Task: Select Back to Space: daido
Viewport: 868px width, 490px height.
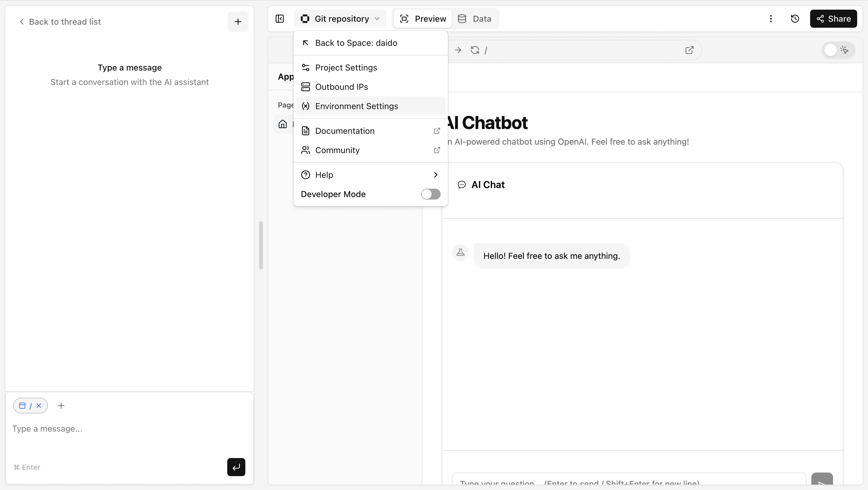Action: pyautogui.click(x=371, y=43)
